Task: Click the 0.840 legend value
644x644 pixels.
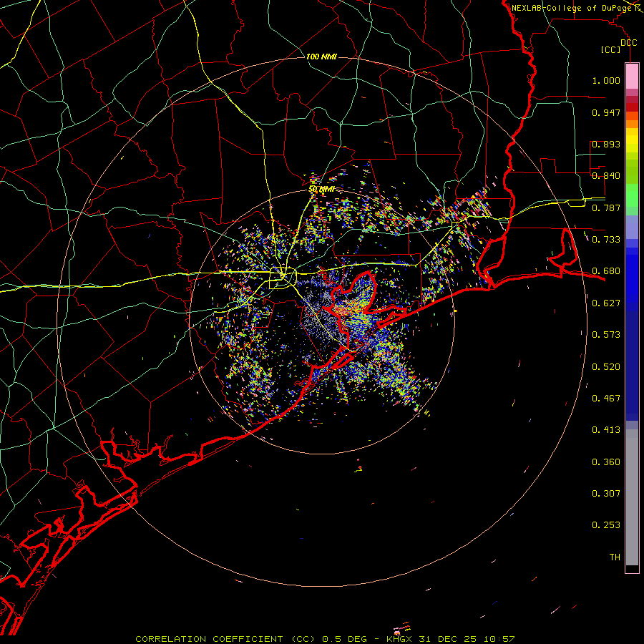Action: click(x=606, y=176)
